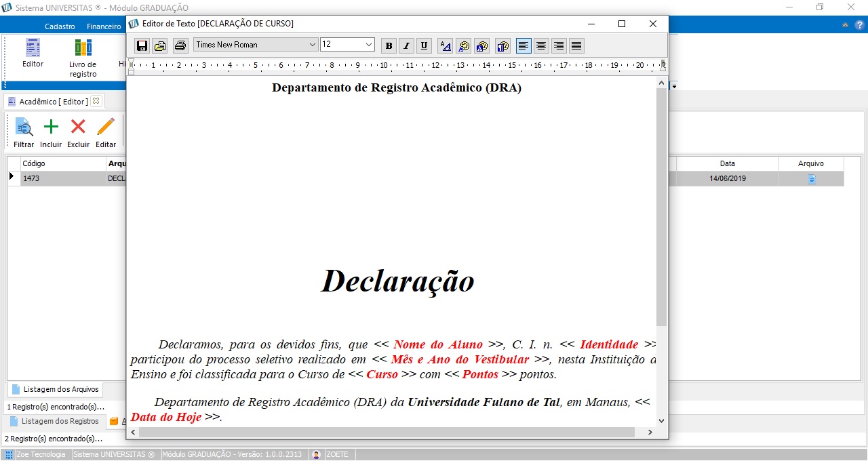
Task: Click the Pontos placeholder in red
Action: coord(480,374)
